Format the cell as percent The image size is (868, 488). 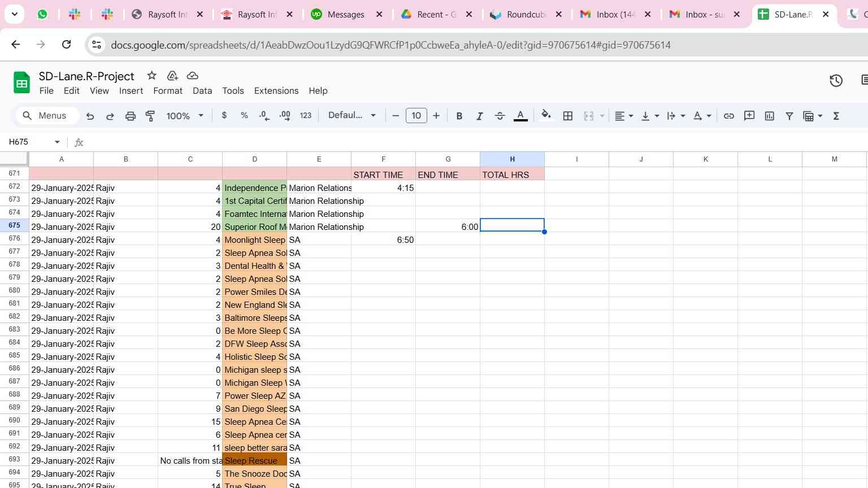(244, 115)
